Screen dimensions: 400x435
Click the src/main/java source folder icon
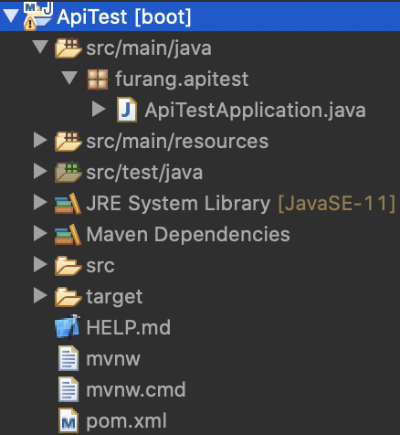point(68,48)
